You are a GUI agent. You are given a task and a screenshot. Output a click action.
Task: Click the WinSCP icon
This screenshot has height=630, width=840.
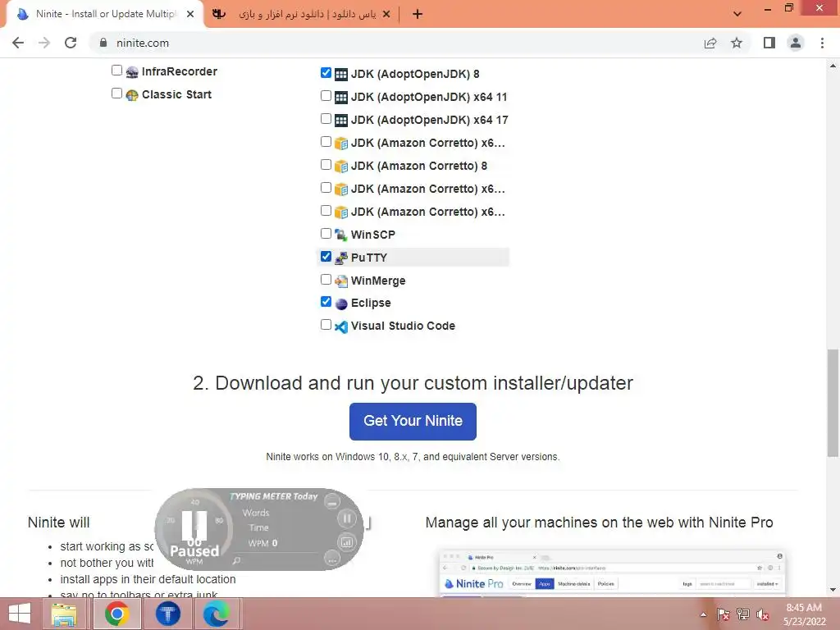[341, 235]
